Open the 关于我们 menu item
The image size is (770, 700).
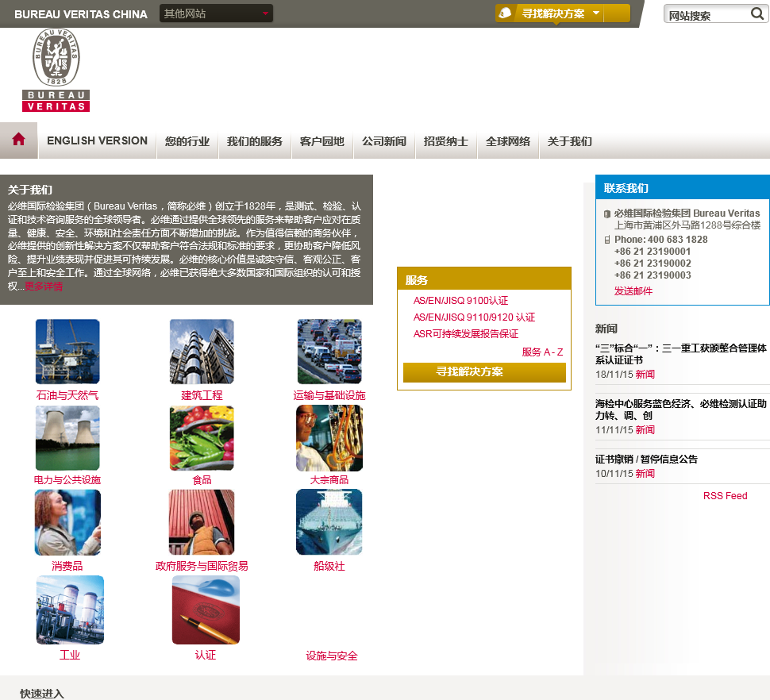[570, 141]
